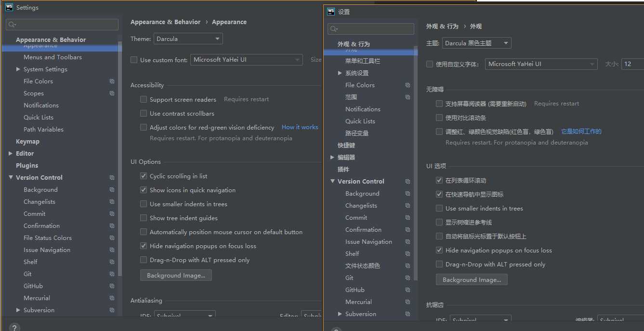
Task: Click project icon beside GitHub, Chinese 设置 window
Action: (x=407, y=290)
